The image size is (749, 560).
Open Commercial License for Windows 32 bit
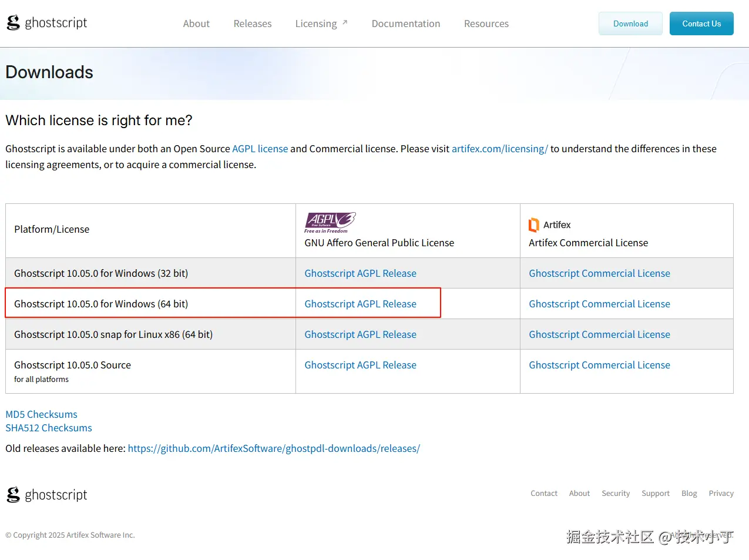tap(599, 273)
